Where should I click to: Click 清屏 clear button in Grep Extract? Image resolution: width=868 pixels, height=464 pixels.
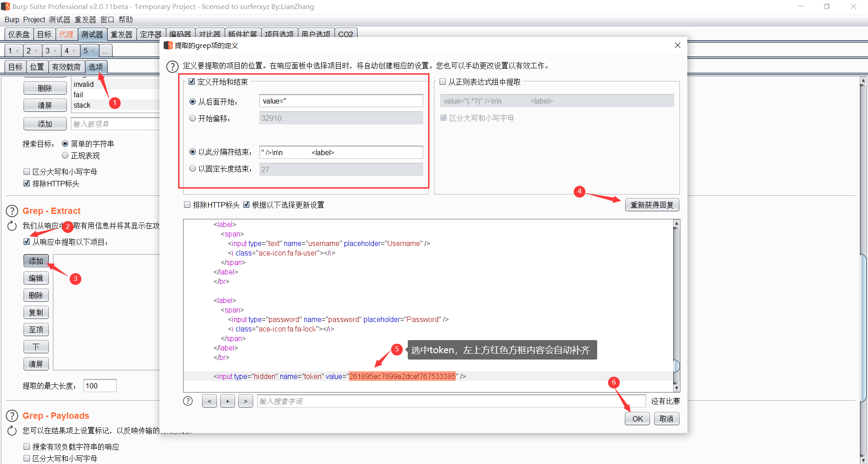click(36, 364)
